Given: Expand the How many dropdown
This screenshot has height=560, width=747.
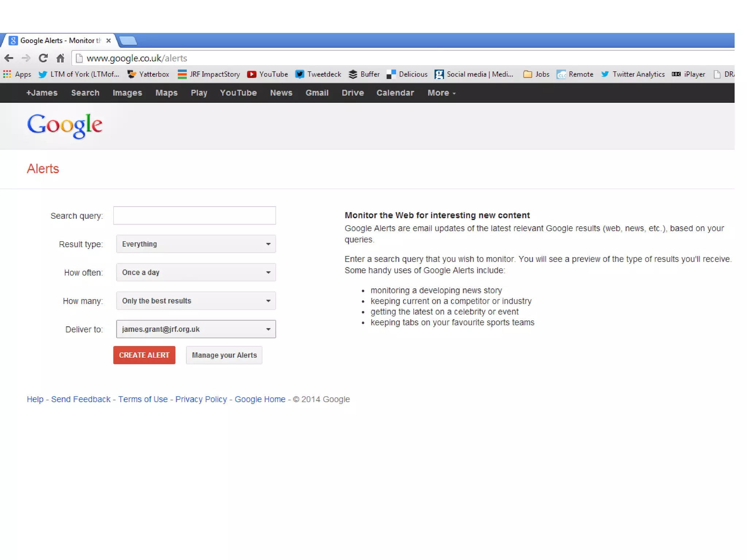Looking at the screenshot, I should tap(196, 301).
